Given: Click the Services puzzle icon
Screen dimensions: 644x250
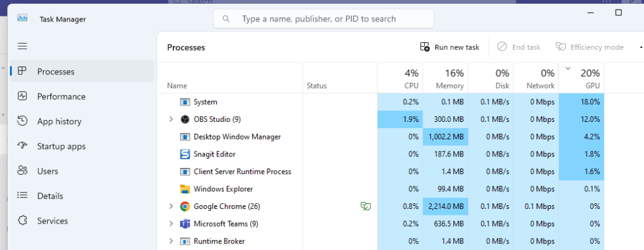Looking at the screenshot, I should coord(22,220).
